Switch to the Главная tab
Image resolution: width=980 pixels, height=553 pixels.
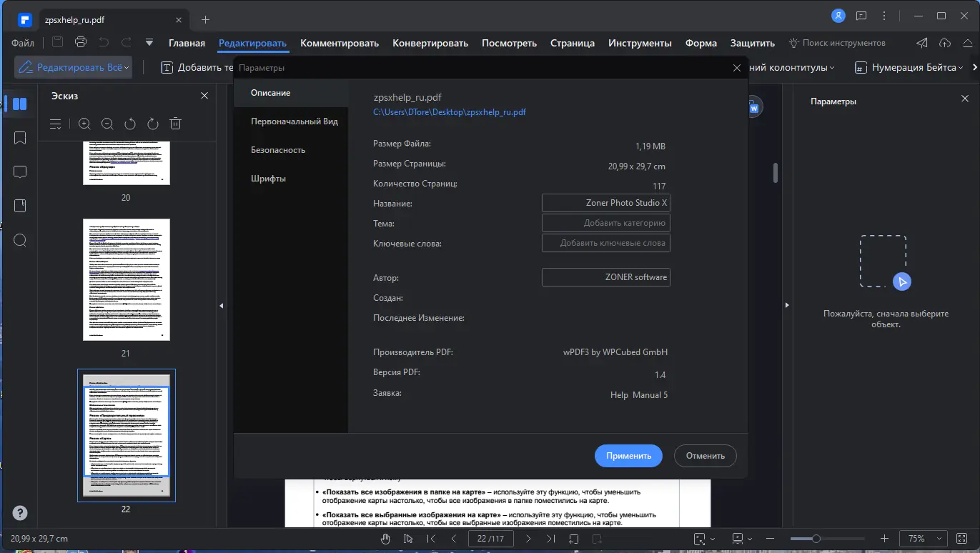click(187, 43)
